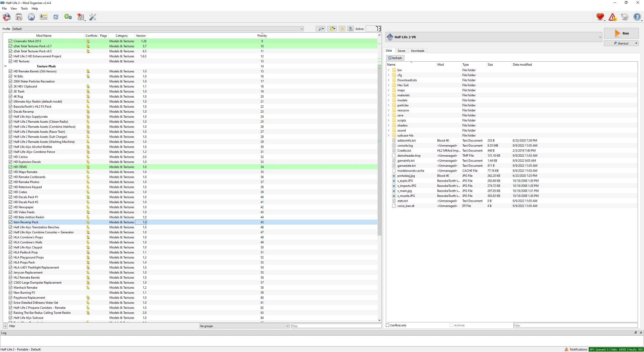The height and width of the screenshot is (352, 644).
Task: Open the instance manager toolbar icon
Action: point(7,17)
